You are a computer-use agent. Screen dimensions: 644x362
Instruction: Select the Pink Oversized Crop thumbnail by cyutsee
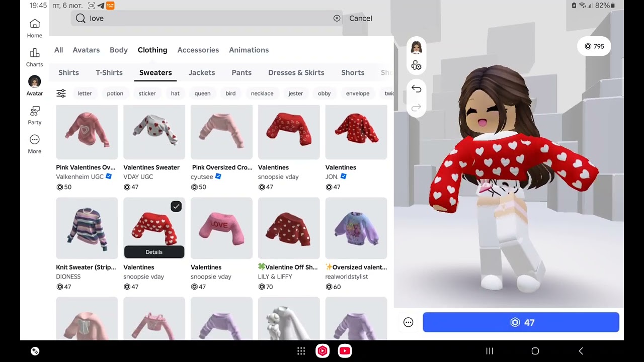(222, 132)
